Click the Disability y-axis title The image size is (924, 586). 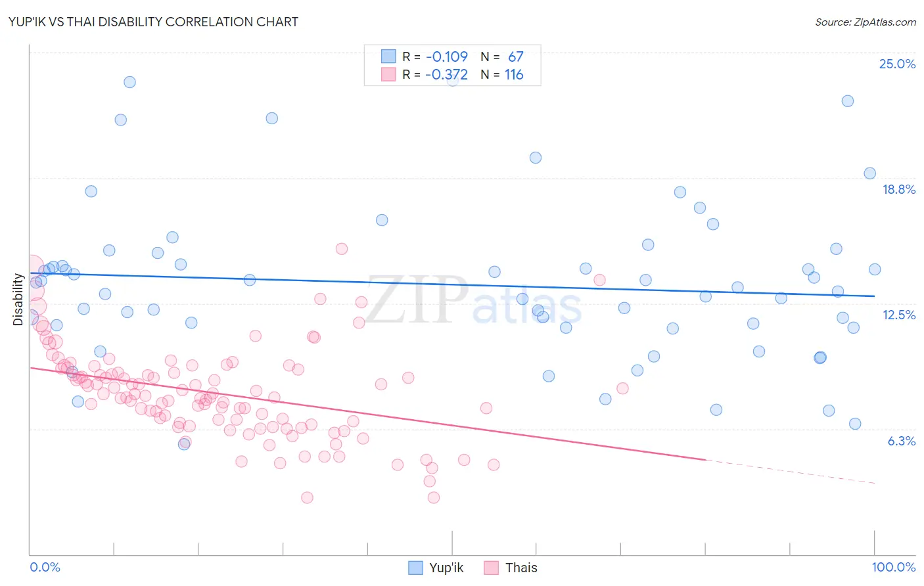18,300
